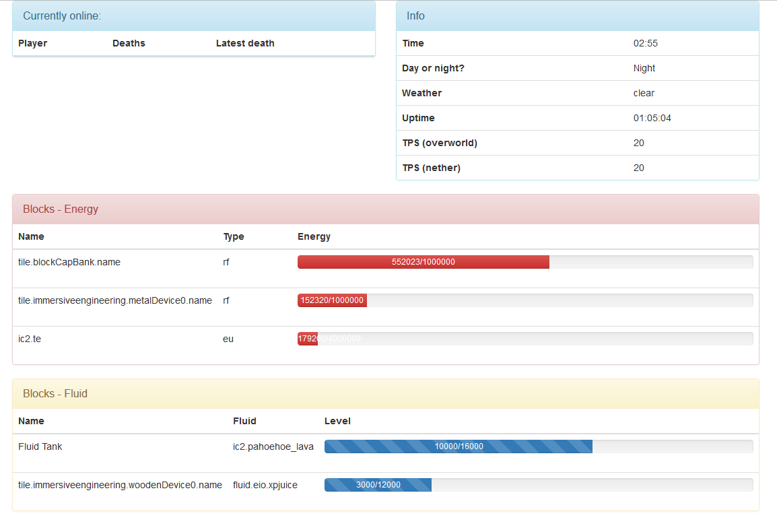The height and width of the screenshot is (532, 777).
Task: Click the ic2.te energy progress bar
Action: (525, 339)
